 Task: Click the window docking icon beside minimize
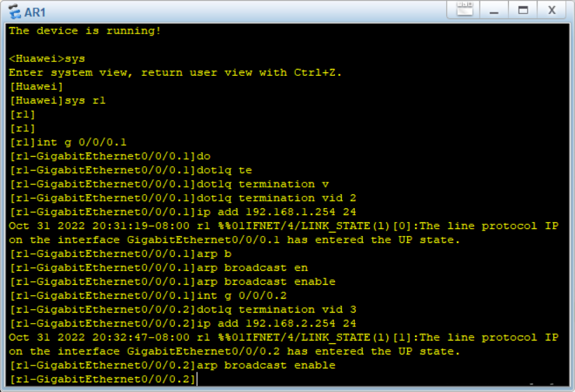click(x=464, y=10)
